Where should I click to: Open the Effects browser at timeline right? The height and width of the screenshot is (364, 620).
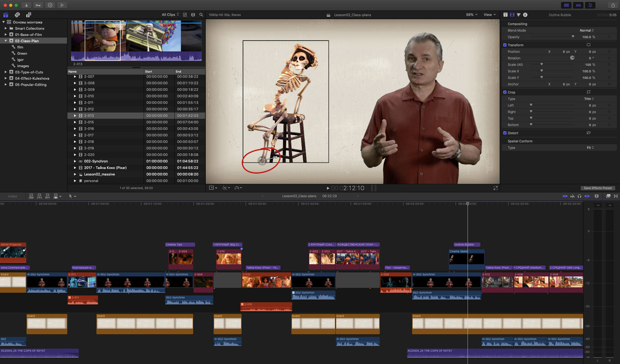coord(608,196)
